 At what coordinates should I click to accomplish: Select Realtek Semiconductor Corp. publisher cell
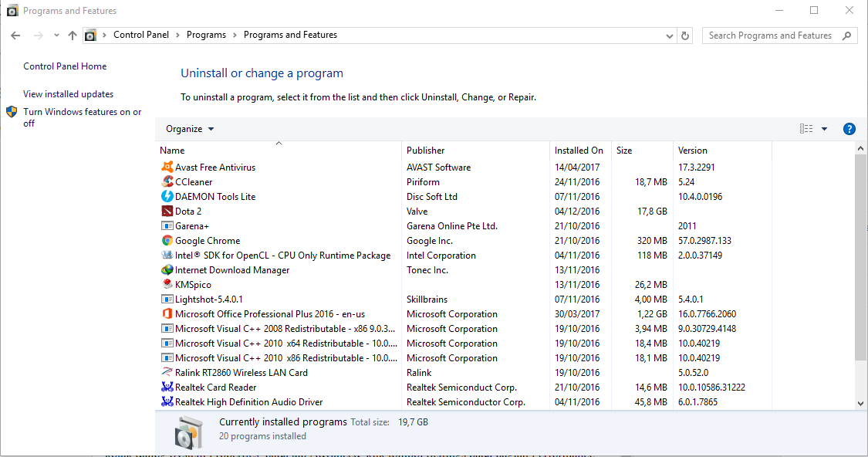click(465, 401)
